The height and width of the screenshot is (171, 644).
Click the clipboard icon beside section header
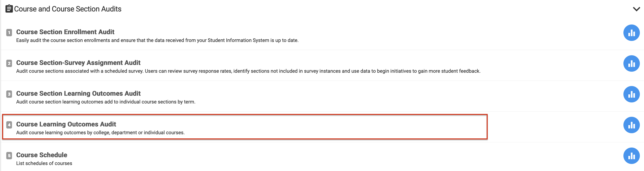[x=9, y=9]
